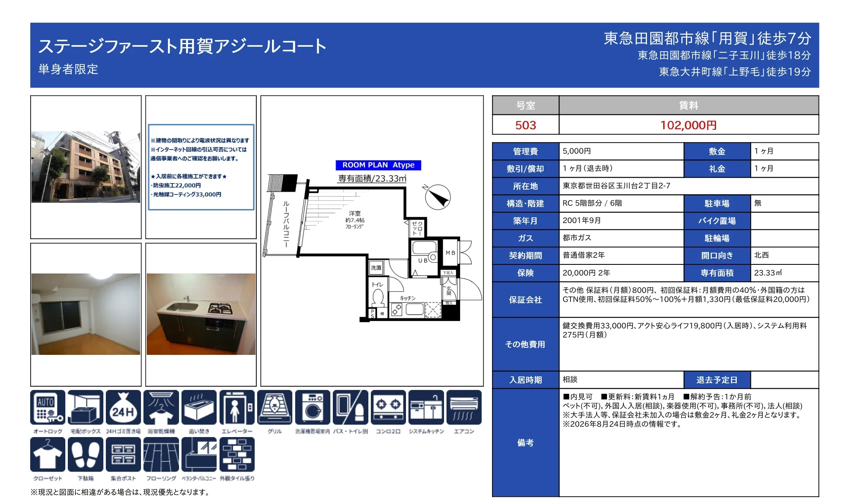Click the ROOM PLAN Atype label
The image size is (850, 504).
378,165
